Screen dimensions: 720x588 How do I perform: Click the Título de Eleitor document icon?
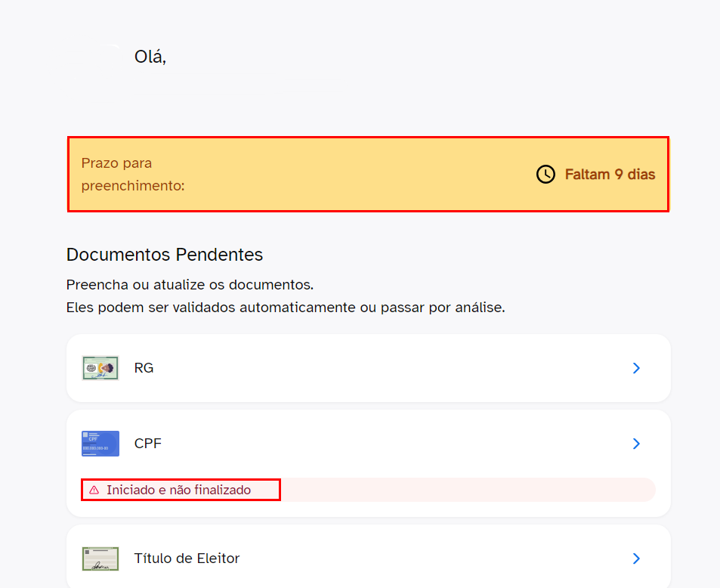(x=100, y=559)
